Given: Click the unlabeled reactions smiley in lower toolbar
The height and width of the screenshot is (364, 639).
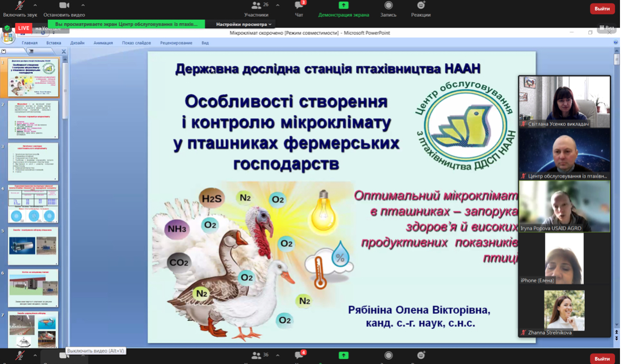Looking at the screenshot, I should tap(421, 355).
